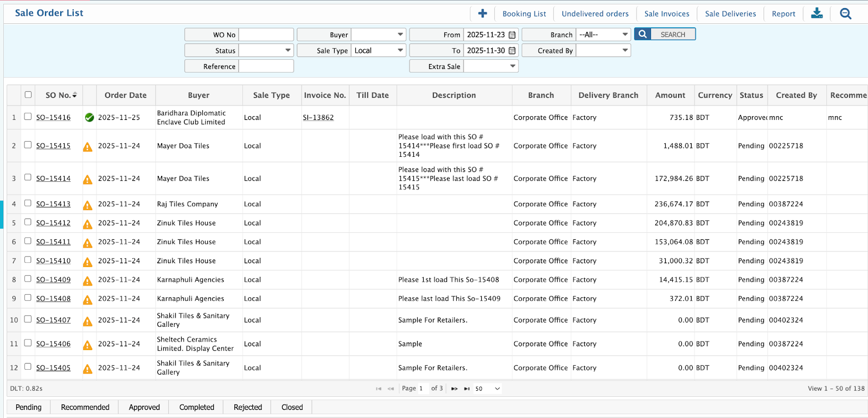Check the box for SO-15415
The width and height of the screenshot is (868, 418).
[28, 144]
